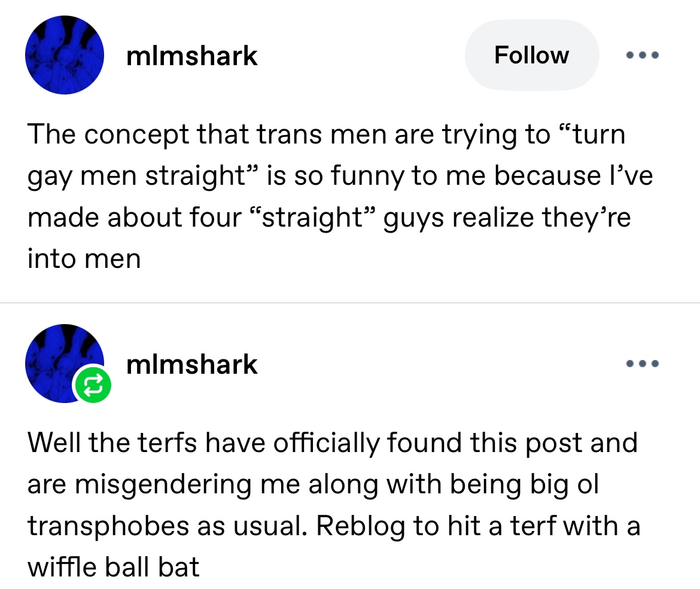This screenshot has width=700, height=589.
Task: Click the words "into men" in first post
Action: tap(84, 259)
